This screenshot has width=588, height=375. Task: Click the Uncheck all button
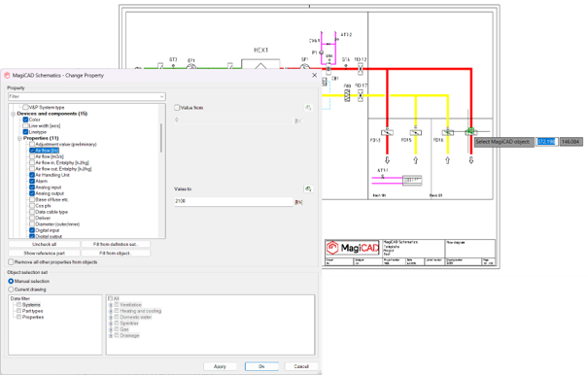45,244
